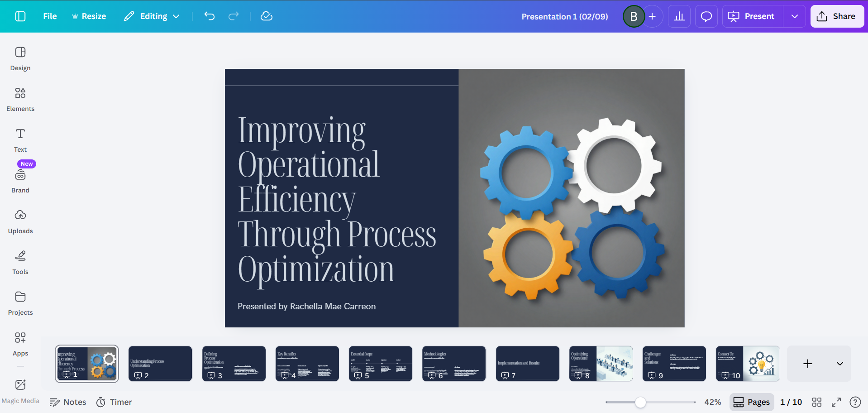Click the 42% zoom level
The width and height of the screenshot is (868, 413).
coord(713,402)
